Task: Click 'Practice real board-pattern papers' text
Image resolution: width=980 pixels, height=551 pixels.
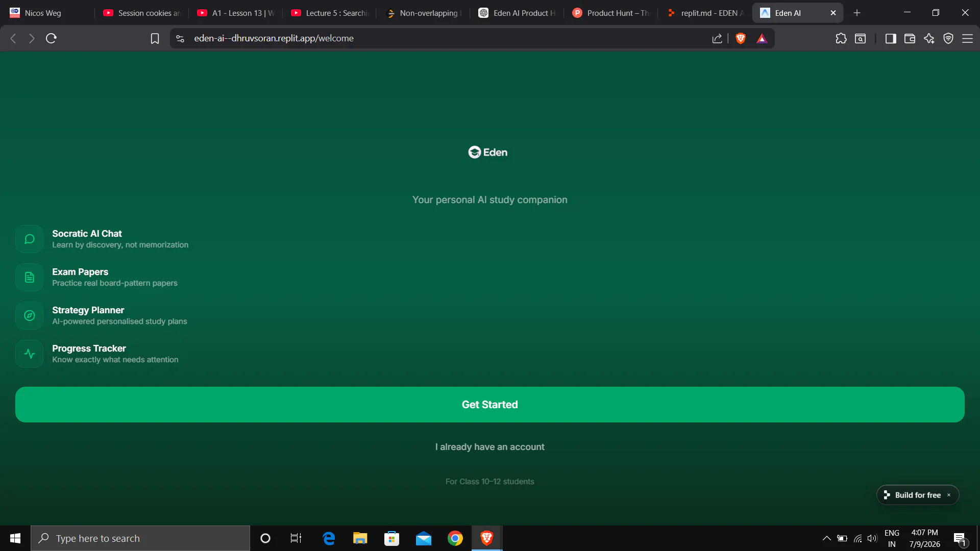Action: tap(115, 283)
